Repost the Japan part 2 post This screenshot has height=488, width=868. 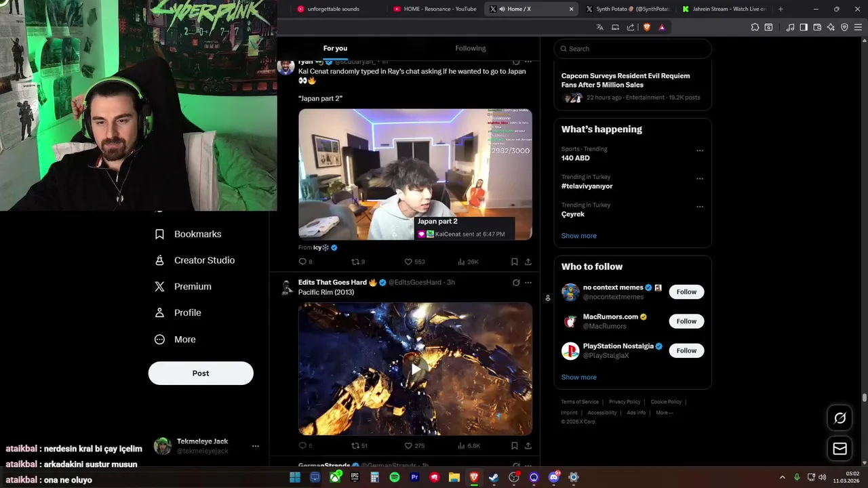[x=358, y=262]
